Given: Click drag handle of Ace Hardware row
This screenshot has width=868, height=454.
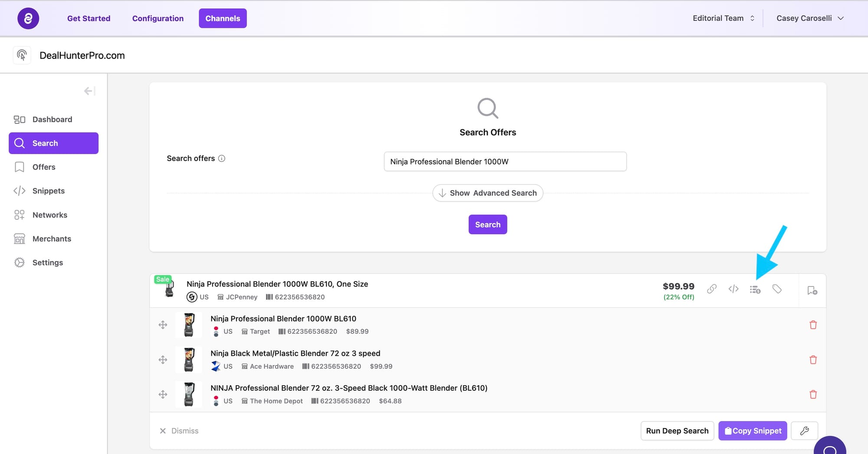Looking at the screenshot, I should (163, 360).
